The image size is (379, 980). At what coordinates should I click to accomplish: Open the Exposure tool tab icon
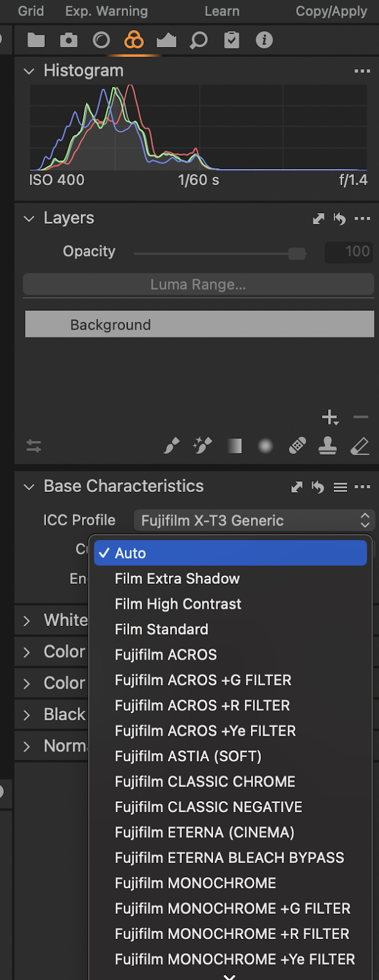pos(167,40)
